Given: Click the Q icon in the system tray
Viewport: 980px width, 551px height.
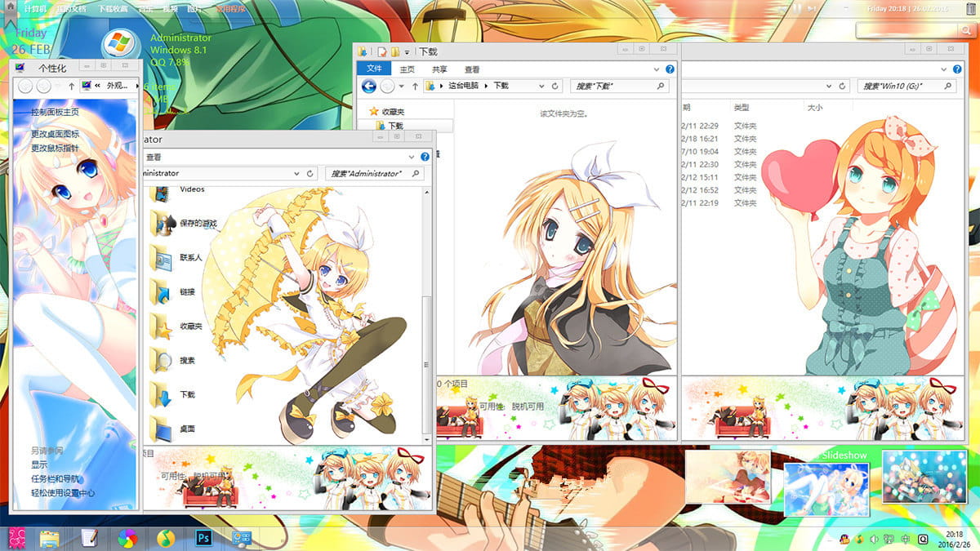Looking at the screenshot, I should click(x=923, y=539).
